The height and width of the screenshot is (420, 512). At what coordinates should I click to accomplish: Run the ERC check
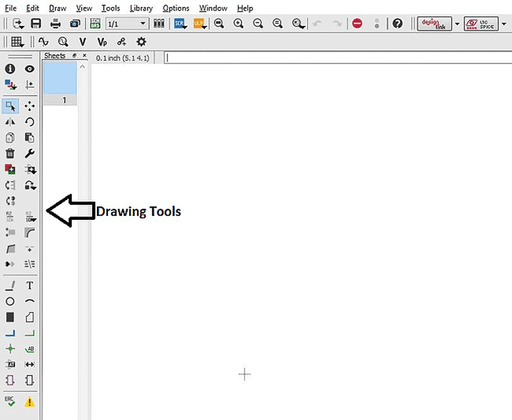point(10,402)
